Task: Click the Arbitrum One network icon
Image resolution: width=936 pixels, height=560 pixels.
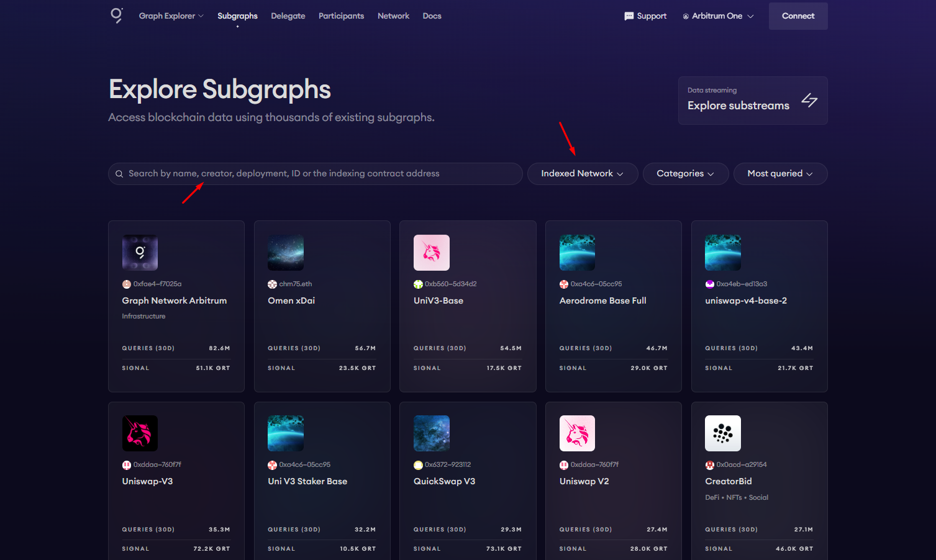Action: tap(686, 16)
